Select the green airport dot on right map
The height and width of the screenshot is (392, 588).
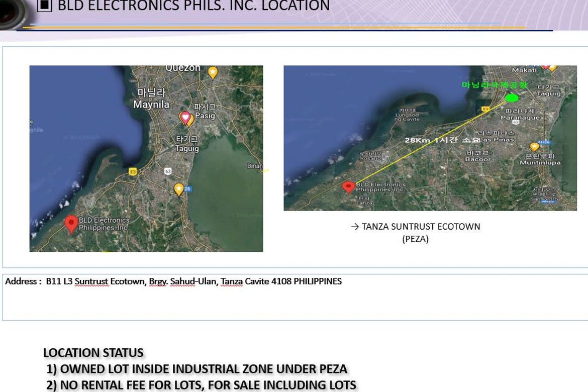click(x=512, y=98)
